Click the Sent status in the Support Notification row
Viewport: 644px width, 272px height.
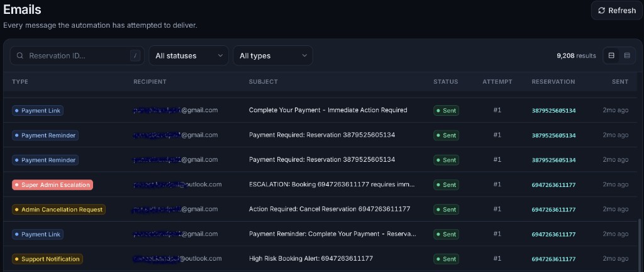[x=446, y=259]
